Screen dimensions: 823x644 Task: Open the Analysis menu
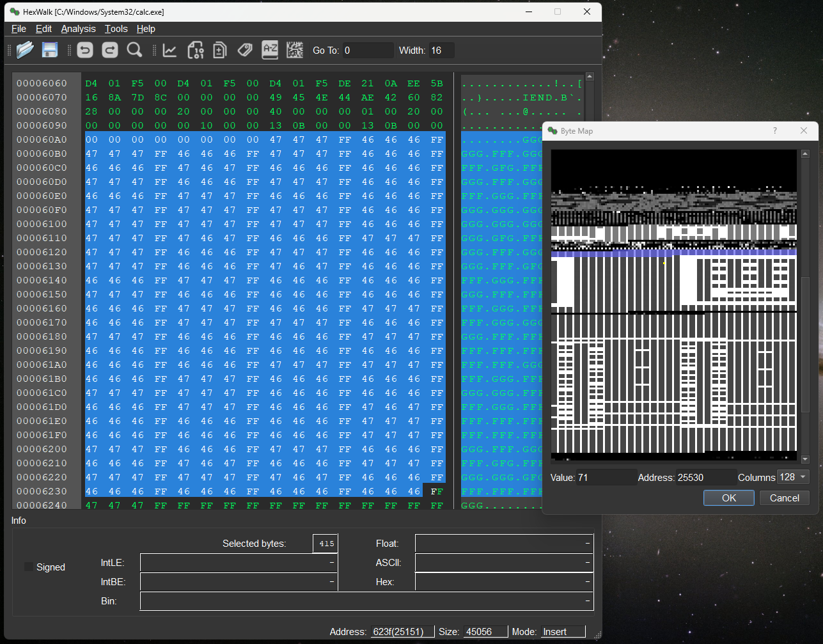coord(78,29)
